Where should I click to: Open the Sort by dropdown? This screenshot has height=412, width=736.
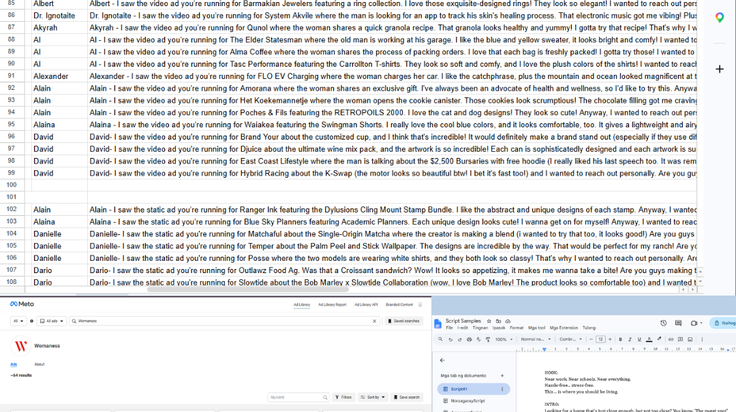click(373, 397)
